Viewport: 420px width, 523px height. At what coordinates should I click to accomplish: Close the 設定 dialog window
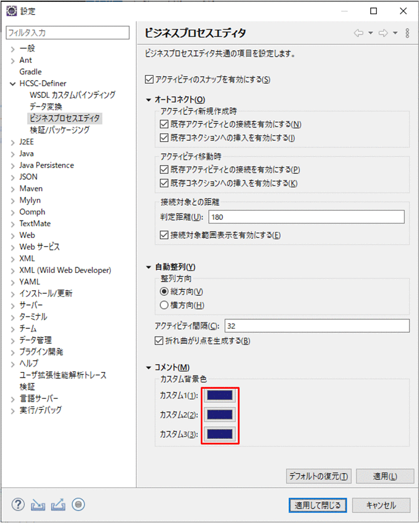point(403,11)
